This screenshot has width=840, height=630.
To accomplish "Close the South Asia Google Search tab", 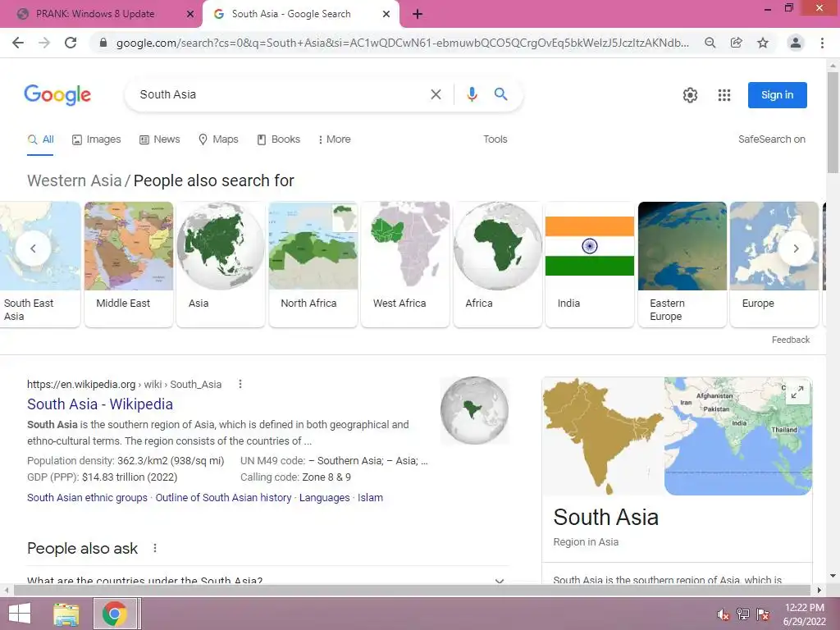I will tap(386, 14).
